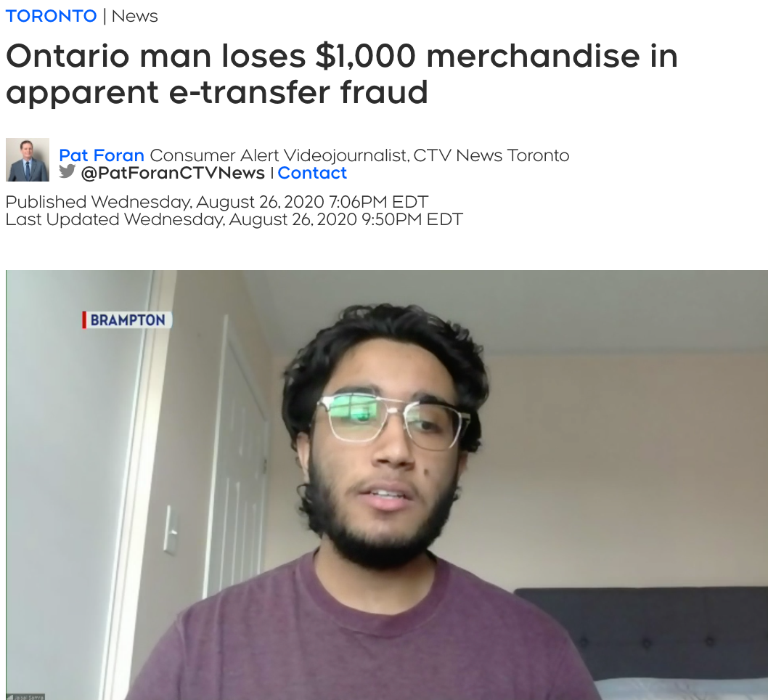
Task: Click the Contact link
Action: (312, 173)
